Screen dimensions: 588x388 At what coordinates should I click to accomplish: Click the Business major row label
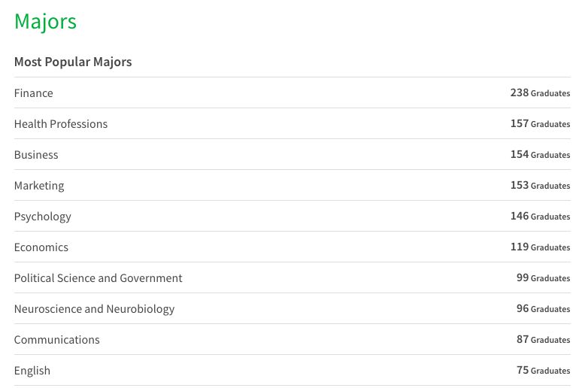[x=36, y=155]
